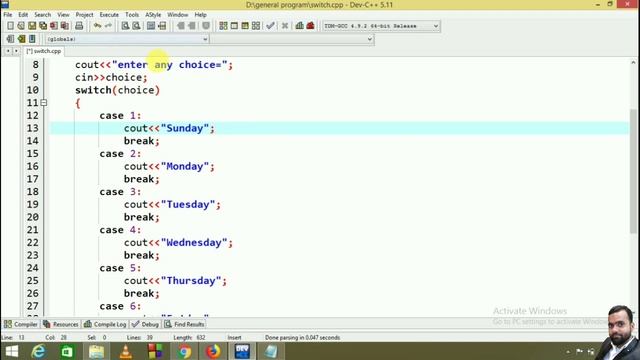Open Google Chrome from the taskbar
640x360 pixels.
184,351
